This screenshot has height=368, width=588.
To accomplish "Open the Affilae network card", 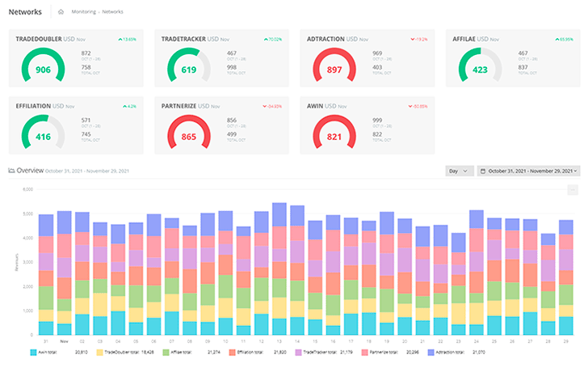I will click(513, 58).
